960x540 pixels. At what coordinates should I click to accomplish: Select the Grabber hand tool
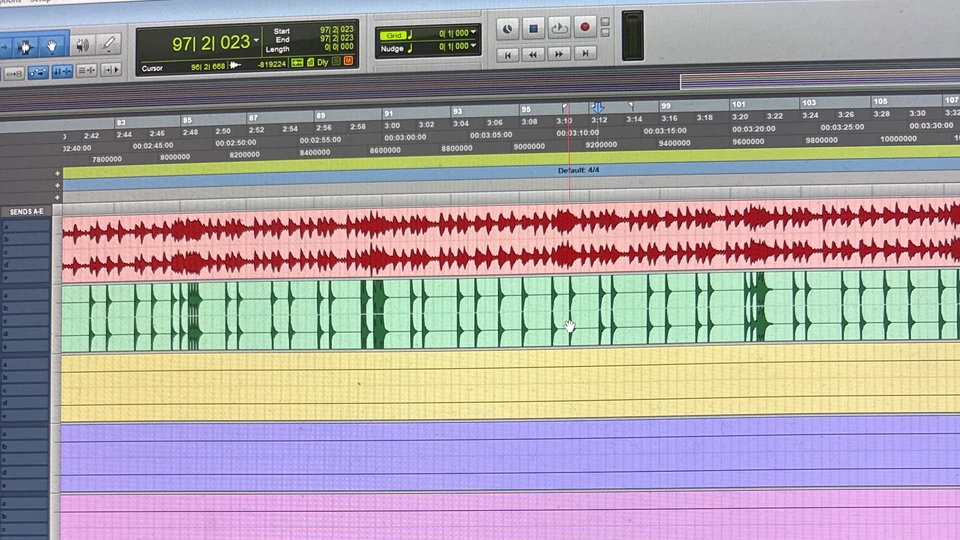(52, 46)
